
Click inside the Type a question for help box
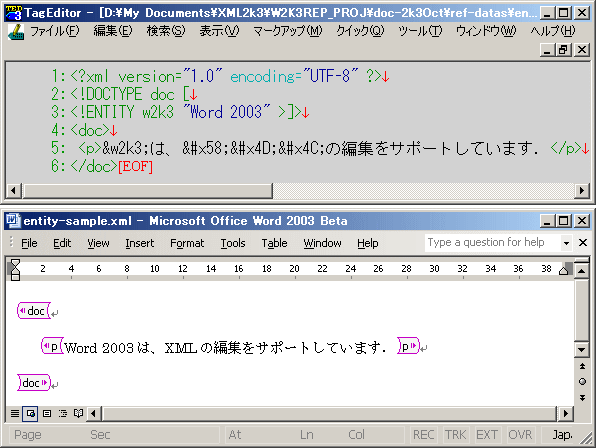pyautogui.click(x=492, y=242)
